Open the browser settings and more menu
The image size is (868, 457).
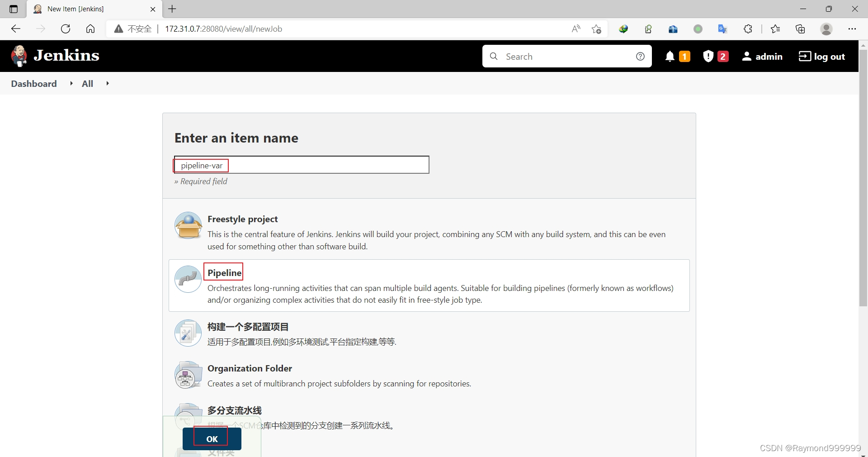click(x=852, y=29)
